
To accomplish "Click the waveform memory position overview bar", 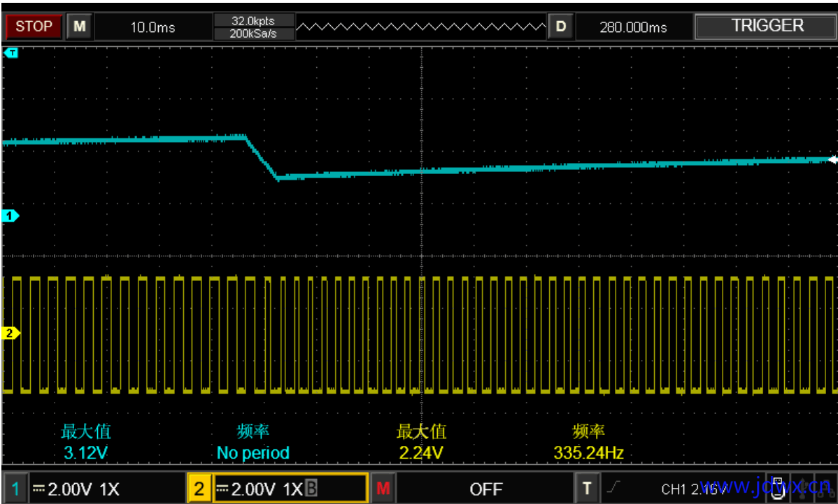I will [421, 27].
